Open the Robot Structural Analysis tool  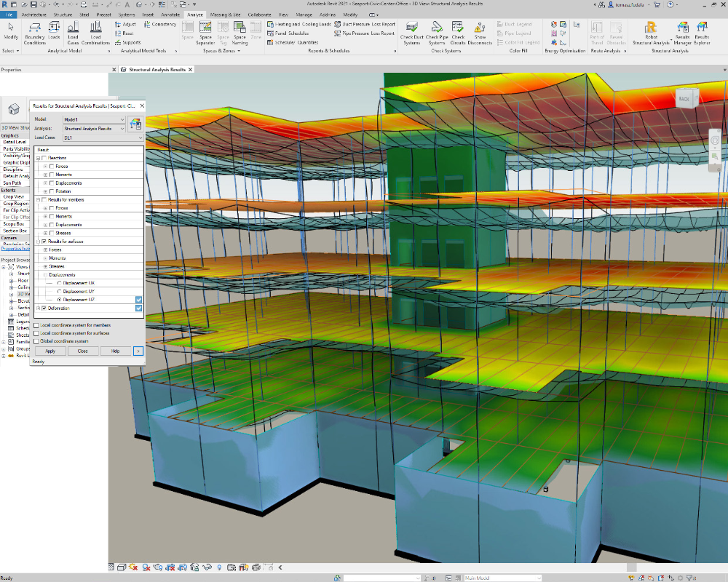click(651, 33)
